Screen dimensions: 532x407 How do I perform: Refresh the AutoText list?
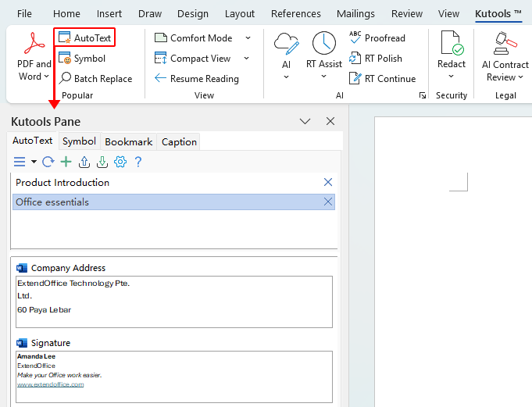[48, 162]
